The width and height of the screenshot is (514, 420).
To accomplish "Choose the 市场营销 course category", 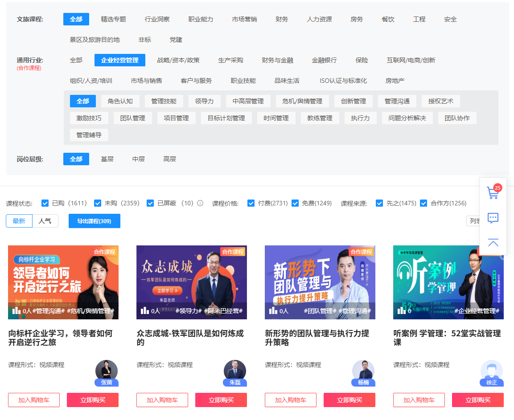I will point(244,19).
